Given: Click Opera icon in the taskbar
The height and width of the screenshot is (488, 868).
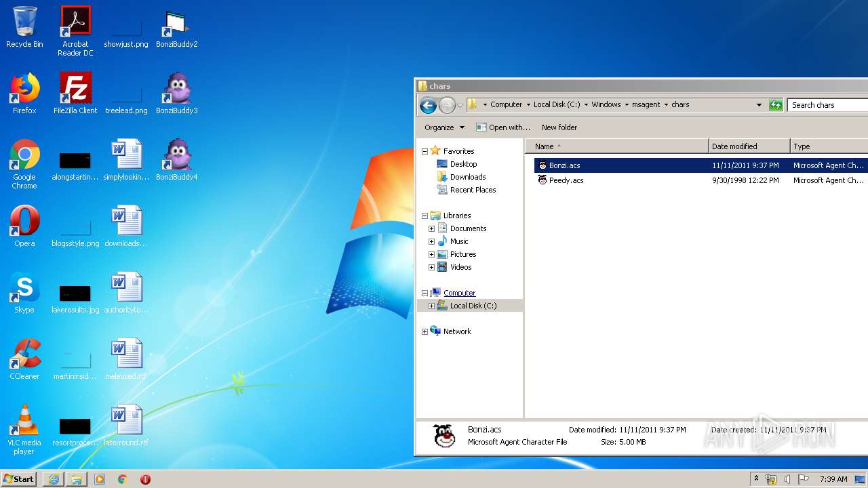Looking at the screenshot, I should click(145, 479).
